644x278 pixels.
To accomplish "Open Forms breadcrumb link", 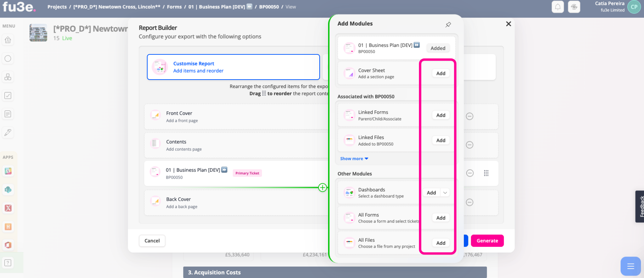I will (x=174, y=7).
